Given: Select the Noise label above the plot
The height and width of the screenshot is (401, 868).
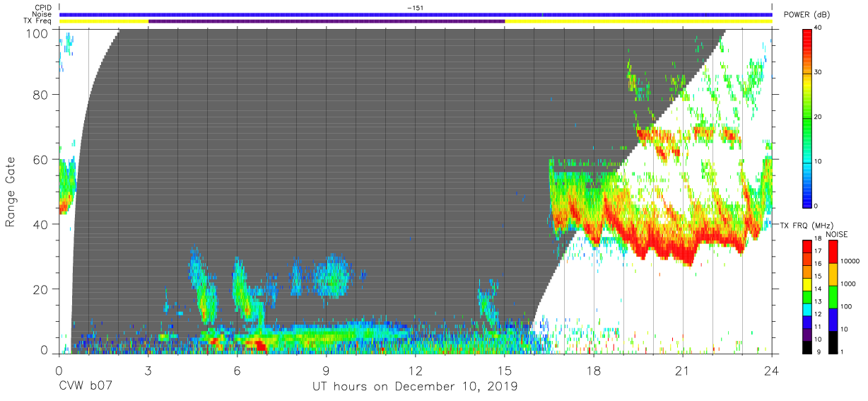Looking at the screenshot, I should pos(40,14).
